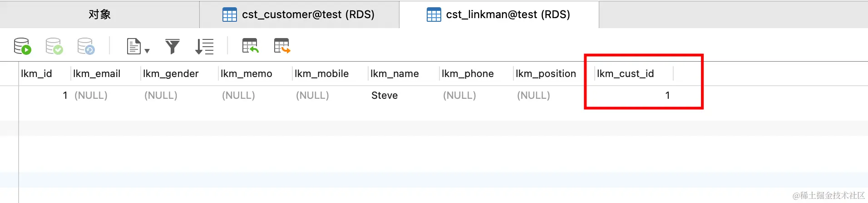The width and height of the screenshot is (868, 203).
Task: Click the lkm_email column header
Action: point(97,73)
